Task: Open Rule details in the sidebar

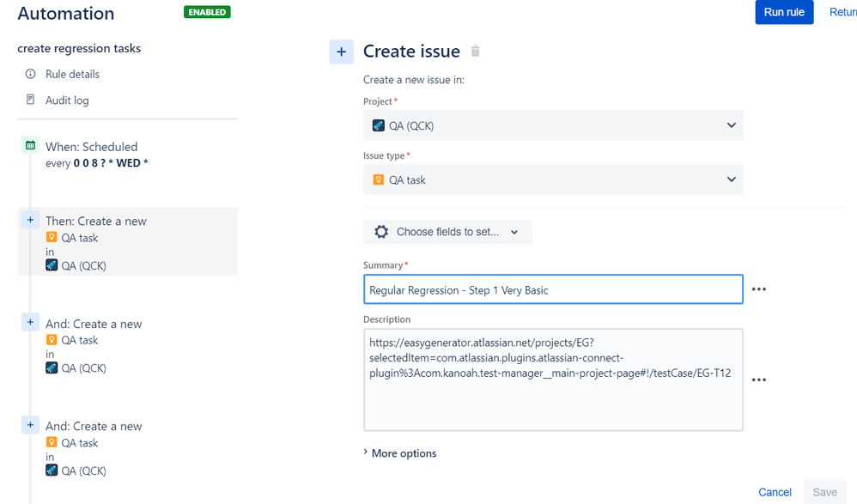Action: [x=72, y=74]
